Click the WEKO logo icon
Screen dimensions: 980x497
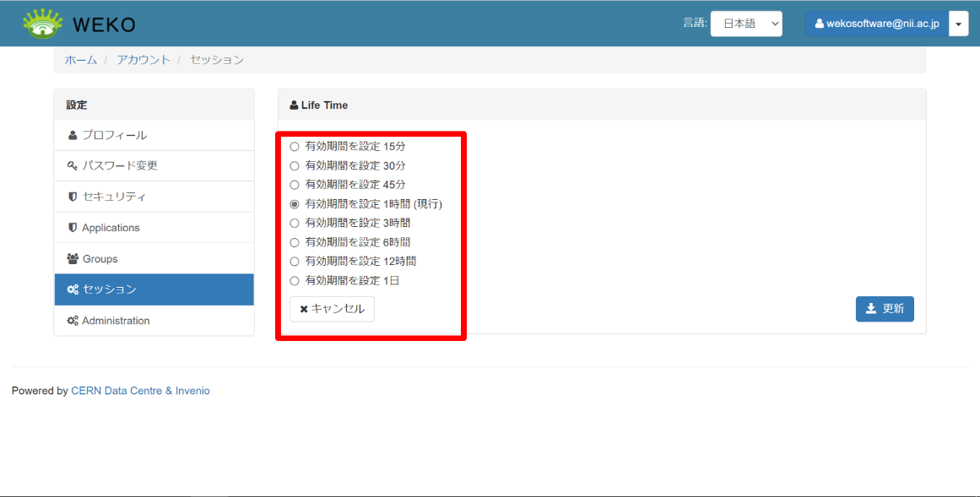42,24
